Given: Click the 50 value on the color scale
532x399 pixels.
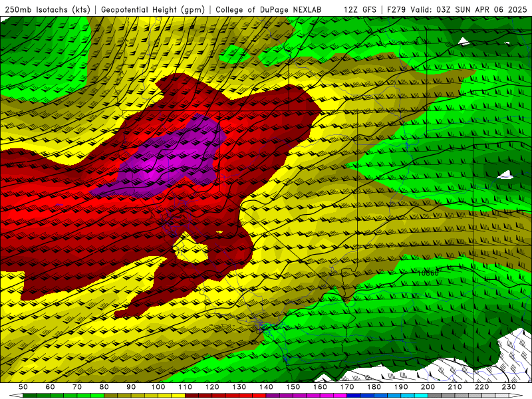Looking at the screenshot, I should (x=23, y=387).
